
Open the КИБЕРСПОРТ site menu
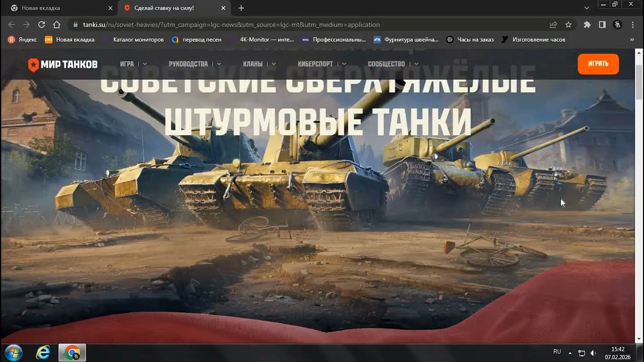[x=315, y=64]
